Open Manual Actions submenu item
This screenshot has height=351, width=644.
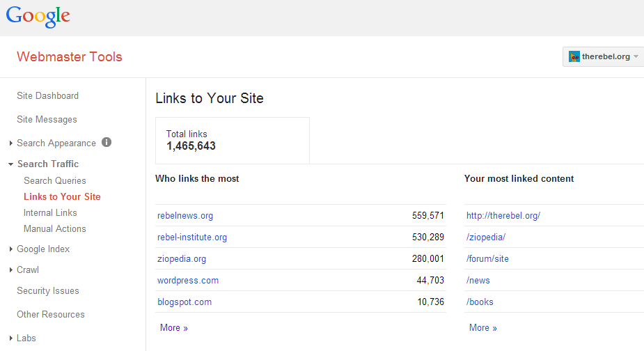pos(54,229)
